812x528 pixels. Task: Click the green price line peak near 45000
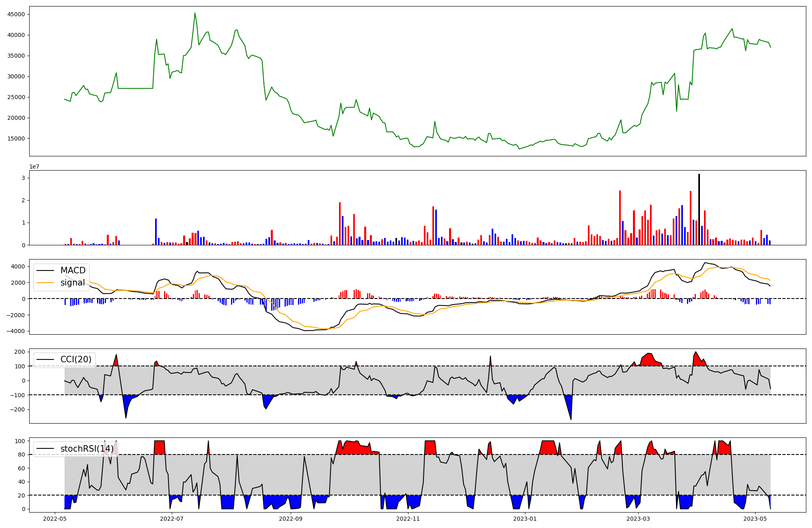195,13
